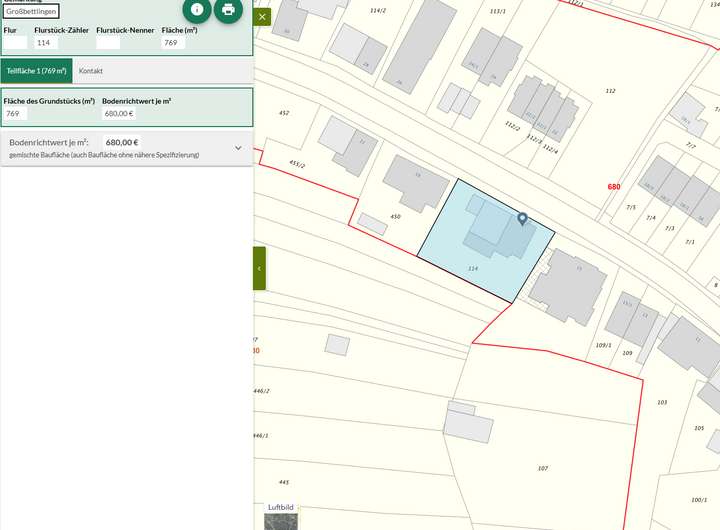This screenshot has height=530, width=720.
Task: Click the Fläche (m²) field at top
Action: tap(173, 43)
